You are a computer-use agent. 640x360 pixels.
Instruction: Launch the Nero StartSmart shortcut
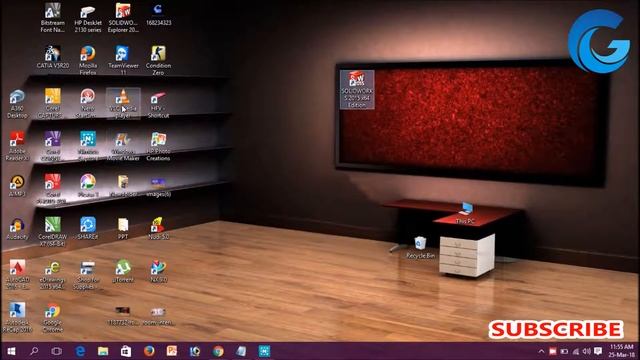click(x=88, y=104)
